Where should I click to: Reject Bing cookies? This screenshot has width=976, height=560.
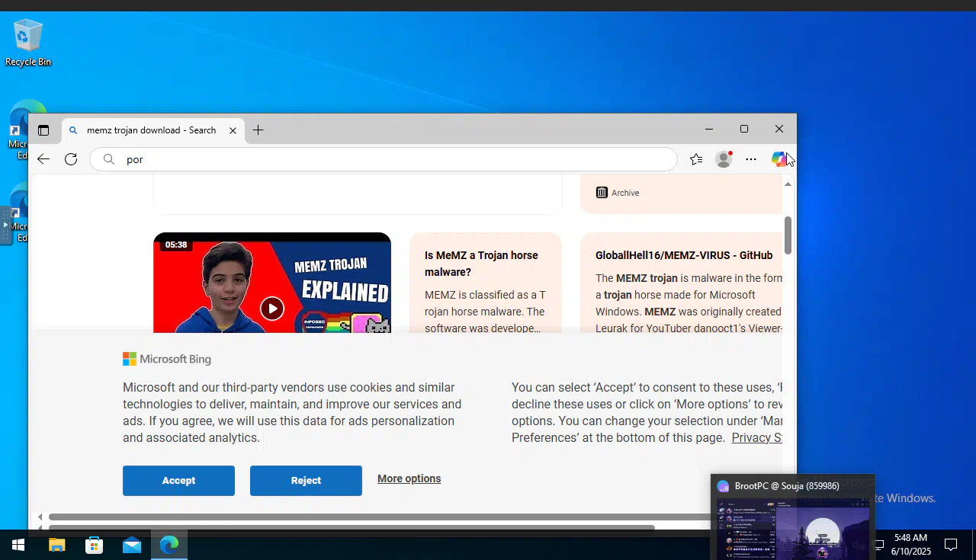pos(306,481)
